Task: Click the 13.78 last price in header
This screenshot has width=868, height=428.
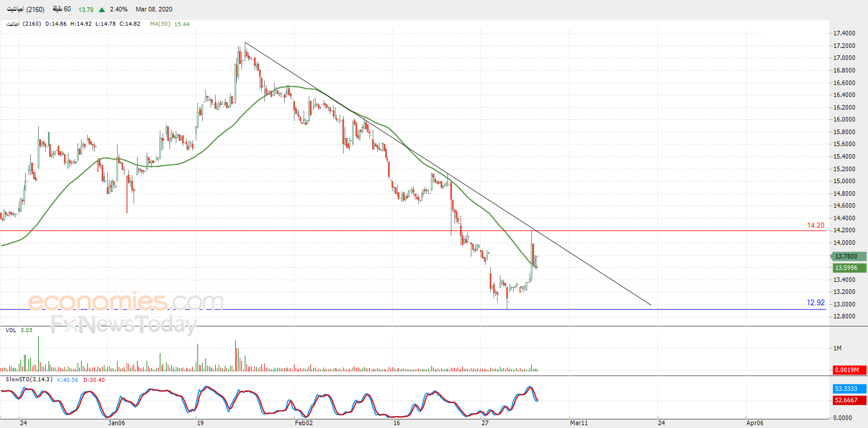Action: coord(86,9)
